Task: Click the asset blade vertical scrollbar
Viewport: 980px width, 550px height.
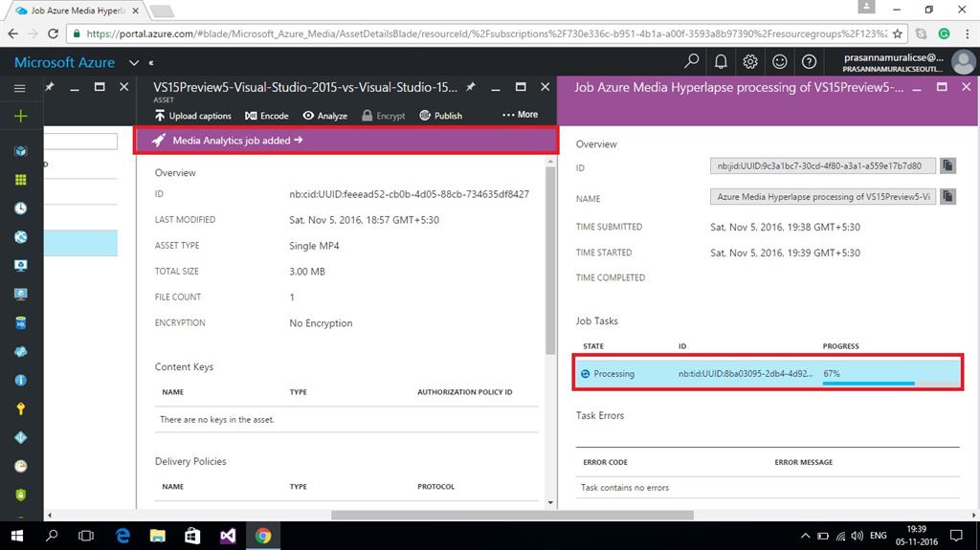Action: [550, 260]
